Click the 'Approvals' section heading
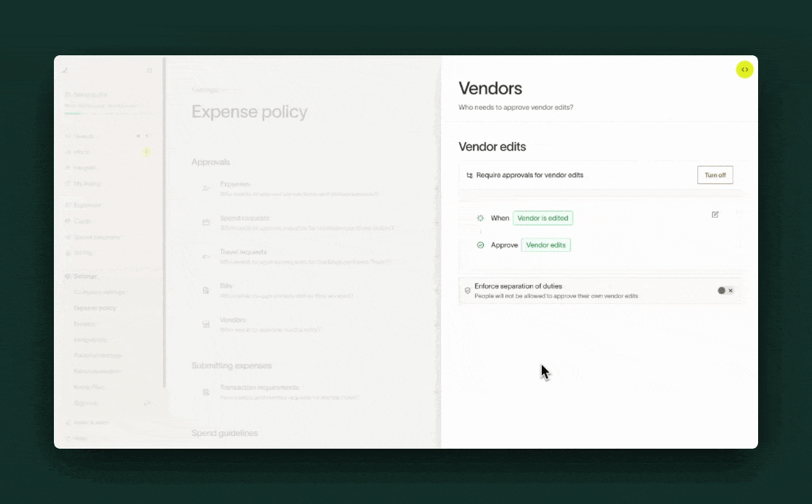The image size is (812, 504). (210, 162)
